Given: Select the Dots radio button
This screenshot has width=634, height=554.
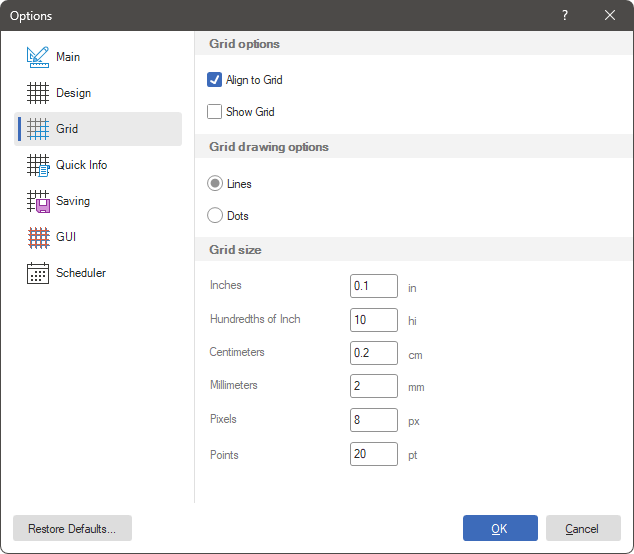Looking at the screenshot, I should click(214, 216).
